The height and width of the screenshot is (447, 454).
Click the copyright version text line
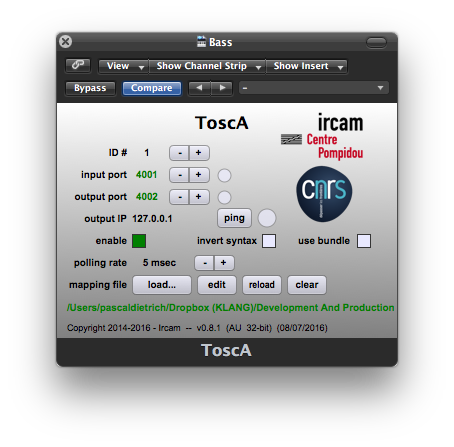(197, 328)
